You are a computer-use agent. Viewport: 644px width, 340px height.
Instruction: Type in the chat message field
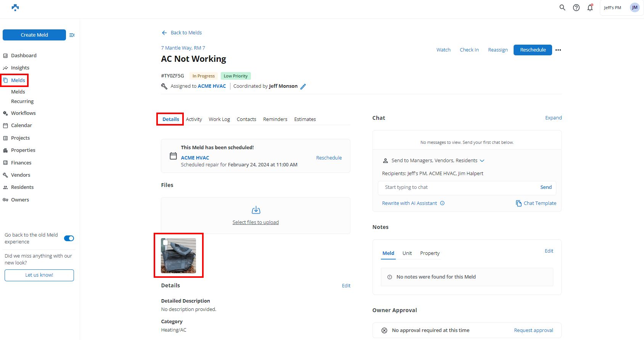[458, 187]
